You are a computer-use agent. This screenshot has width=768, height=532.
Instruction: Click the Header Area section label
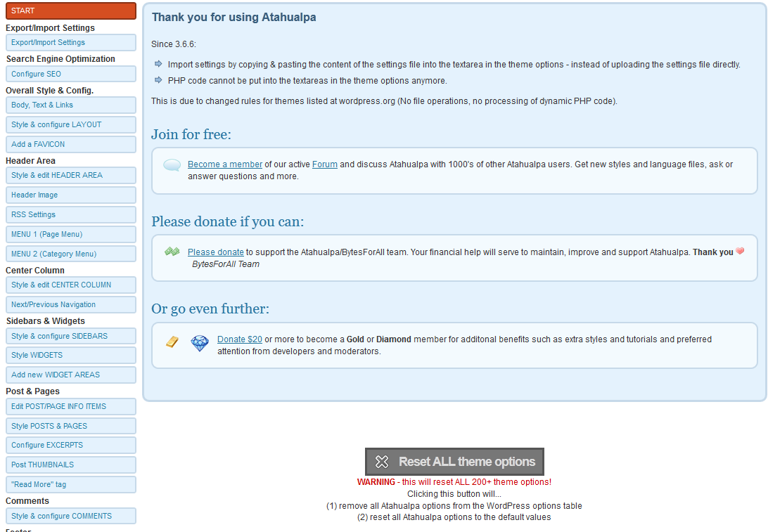point(30,160)
